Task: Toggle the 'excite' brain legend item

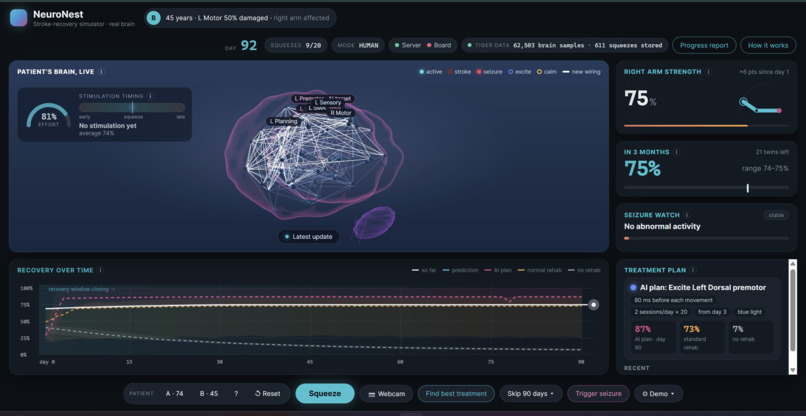Action: click(520, 72)
